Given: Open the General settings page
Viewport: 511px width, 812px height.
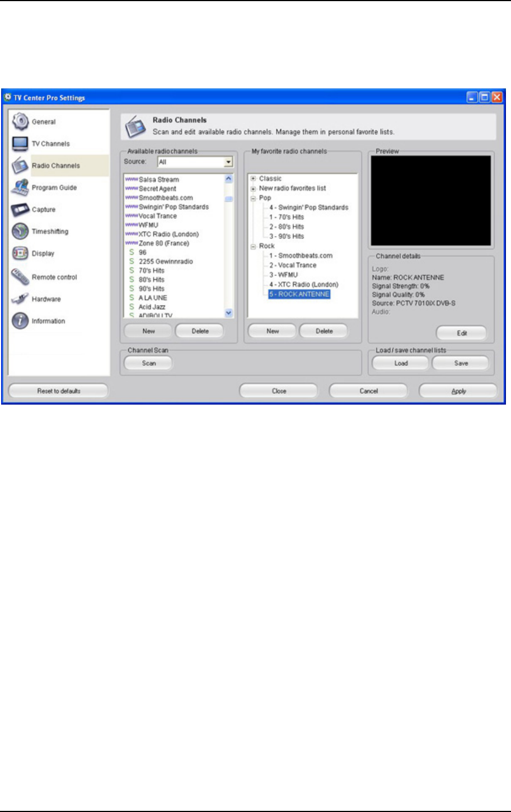Looking at the screenshot, I should (44, 121).
